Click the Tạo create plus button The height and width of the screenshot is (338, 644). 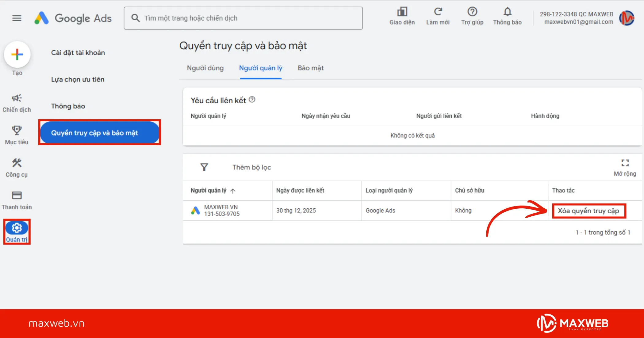[x=17, y=55]
